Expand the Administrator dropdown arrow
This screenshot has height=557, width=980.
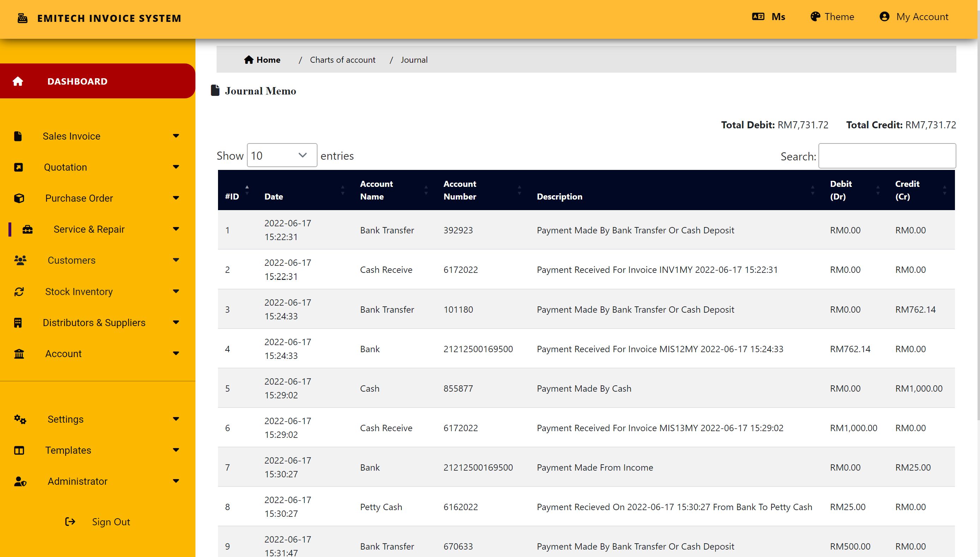[x=176, y=481]
